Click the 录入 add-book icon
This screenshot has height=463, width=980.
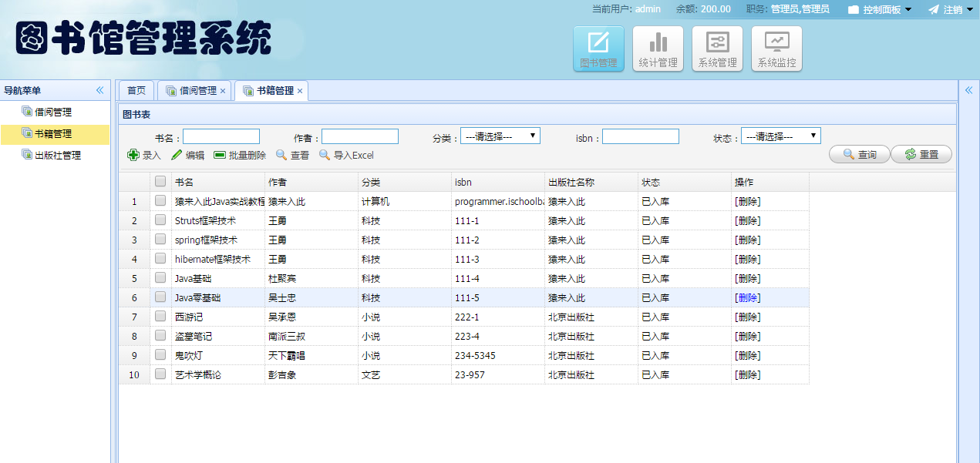click(133, 155)
